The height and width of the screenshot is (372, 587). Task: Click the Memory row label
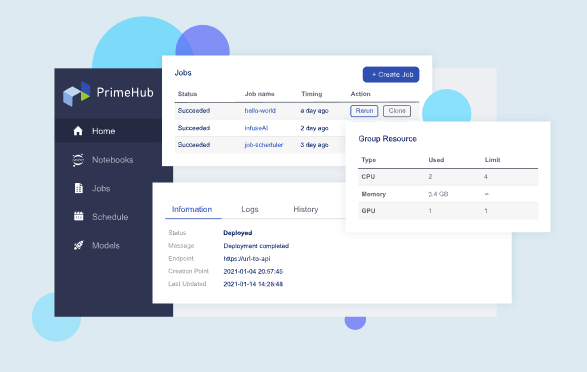click(x=373, y=194)
